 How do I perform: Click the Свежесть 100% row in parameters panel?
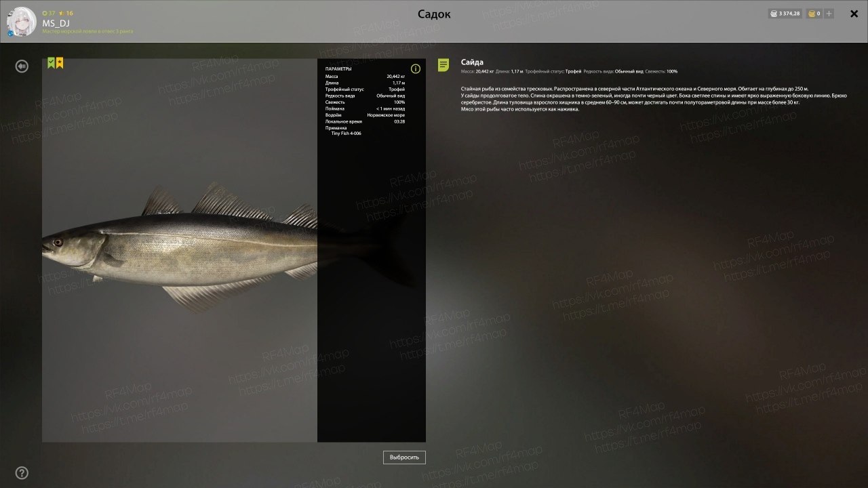pyautogui.click(x=365, y=102)
